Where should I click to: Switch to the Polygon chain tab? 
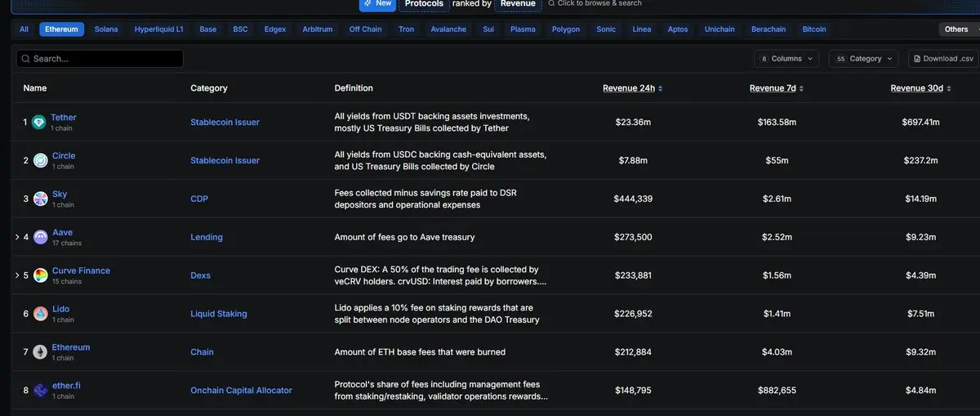point(566,29)
